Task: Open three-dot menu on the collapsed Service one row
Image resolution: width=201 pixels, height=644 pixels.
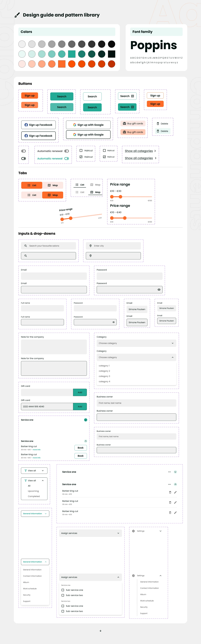Action: [169, 472]
